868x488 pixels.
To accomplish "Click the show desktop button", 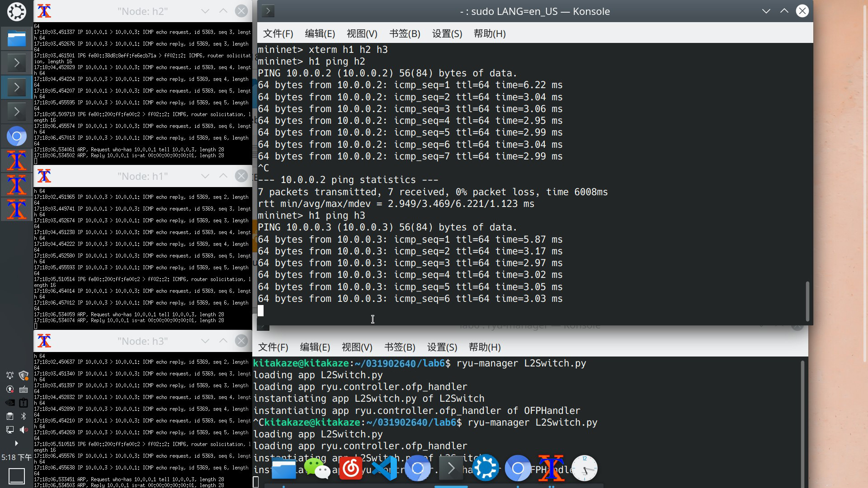I will point(16,476).
